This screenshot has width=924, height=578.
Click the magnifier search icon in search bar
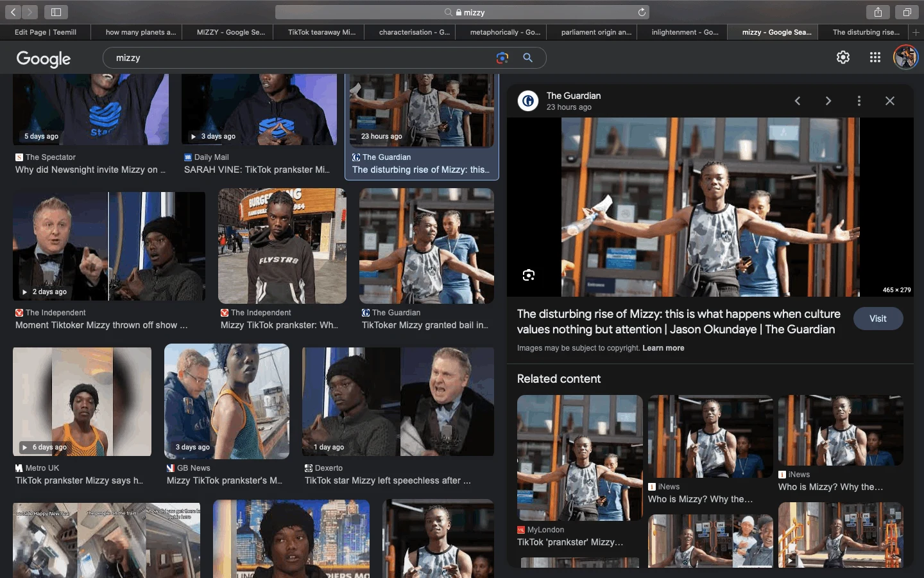coord(527,58)
